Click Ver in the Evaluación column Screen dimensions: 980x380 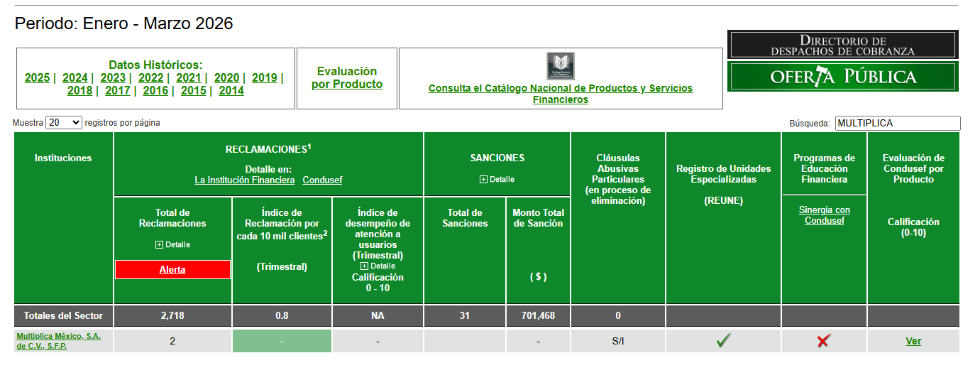pyautogui.click(x=913, y=342)
